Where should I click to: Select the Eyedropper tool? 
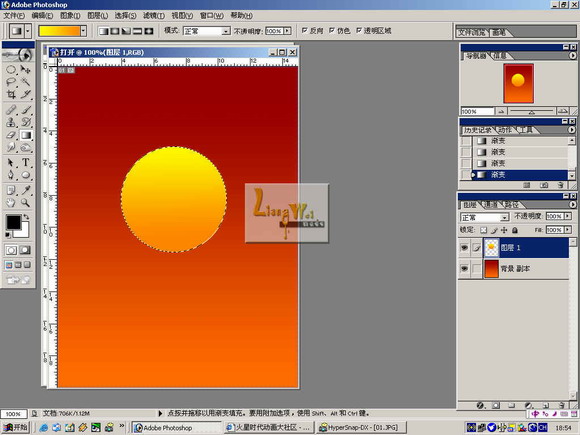point(25,190)
